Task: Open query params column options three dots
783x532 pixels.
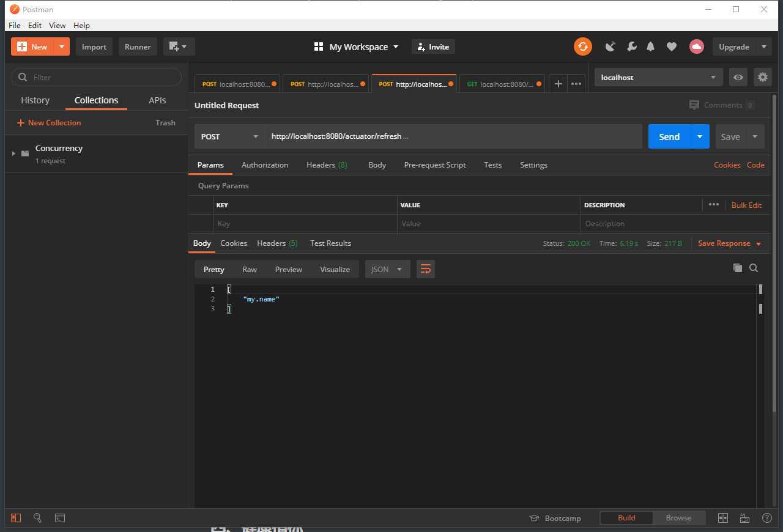Action: coord(713,204)
